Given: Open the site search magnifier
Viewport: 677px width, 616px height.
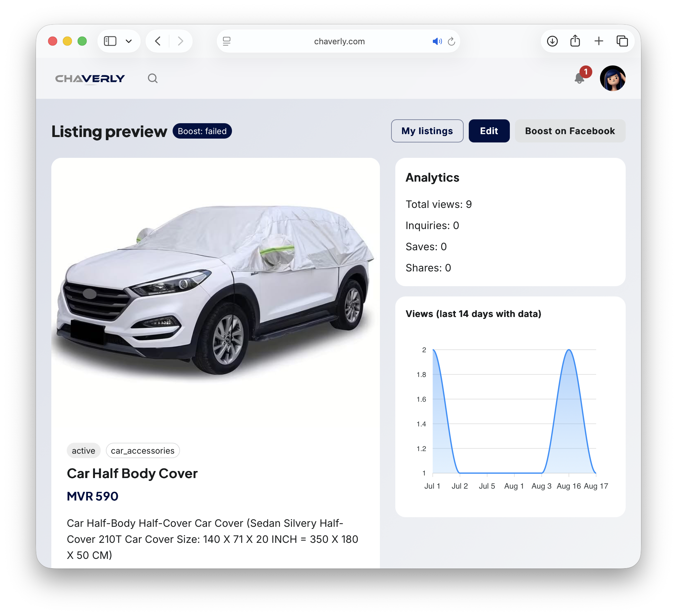Looking at the screenshot, I should coord(153,78).
